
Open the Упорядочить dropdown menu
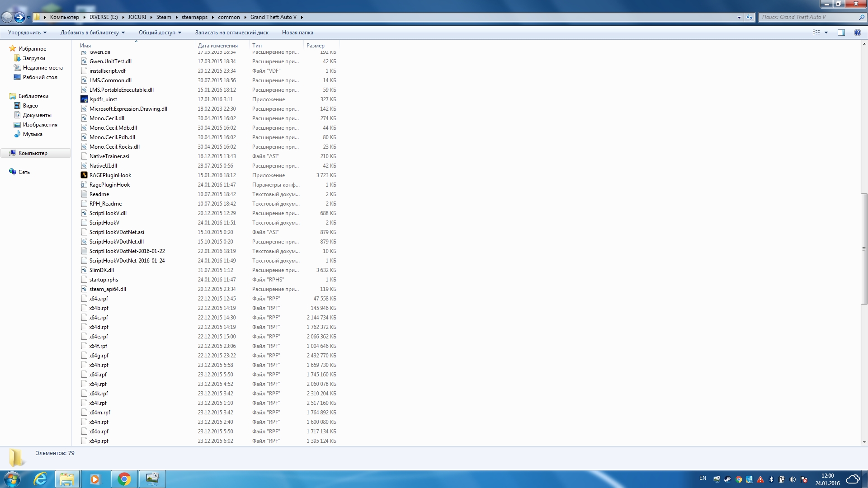[x=27, y=33]
